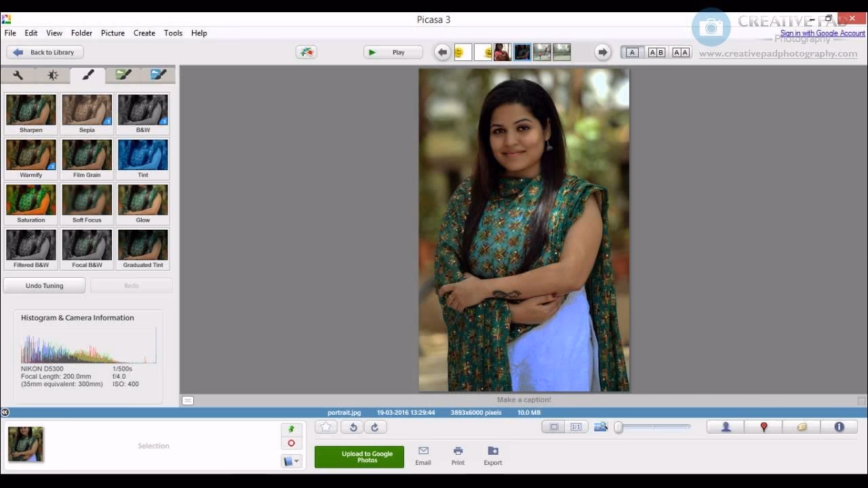
Task: Open the Add to album dropdown
Action: click(292, 462)
